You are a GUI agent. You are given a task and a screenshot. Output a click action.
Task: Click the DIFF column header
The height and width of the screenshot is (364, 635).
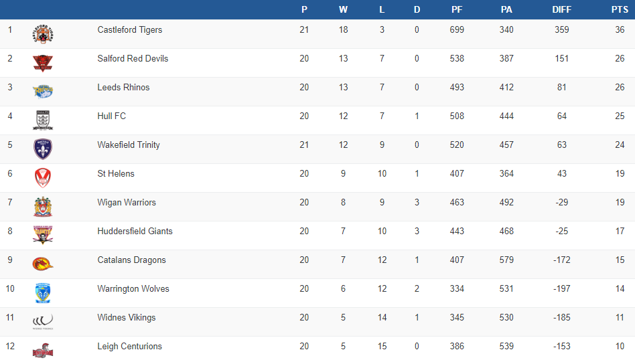[x=561, y=9]
